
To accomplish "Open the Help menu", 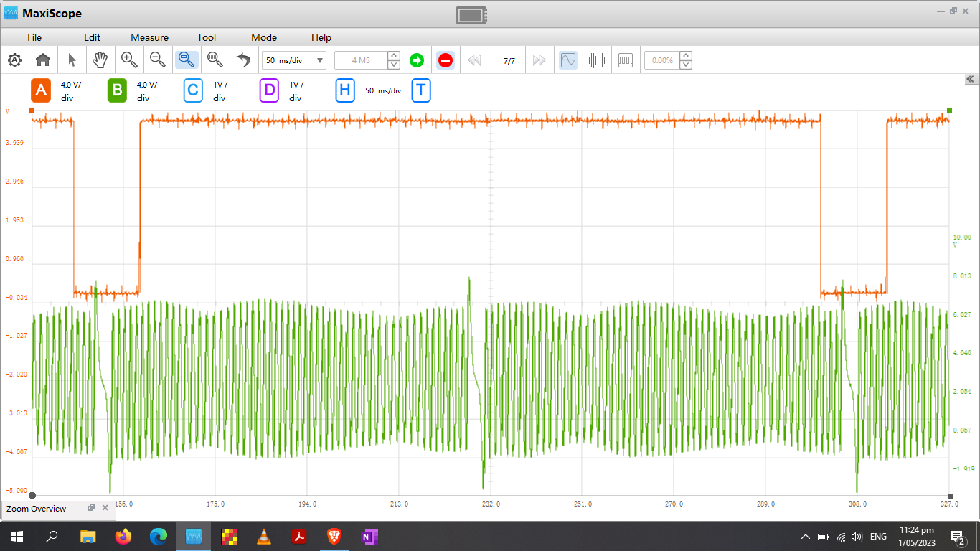I will (321, 37).
